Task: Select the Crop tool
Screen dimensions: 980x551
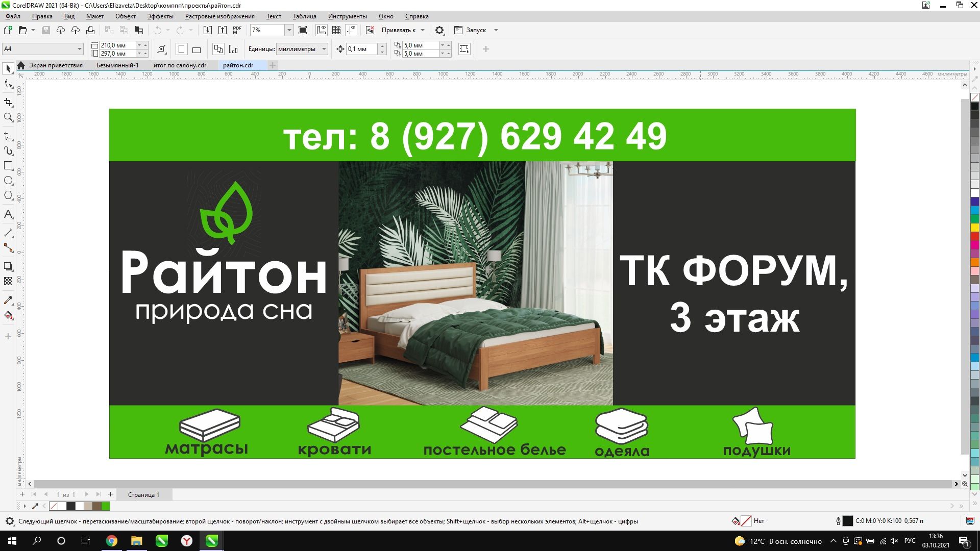Action: coord(8,103)
